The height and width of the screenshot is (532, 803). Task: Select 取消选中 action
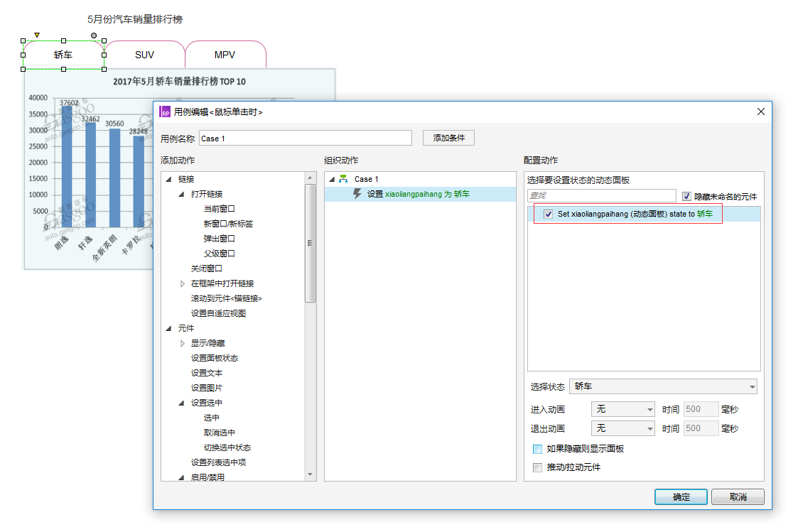pyautogui.click(x=219, y=433)
